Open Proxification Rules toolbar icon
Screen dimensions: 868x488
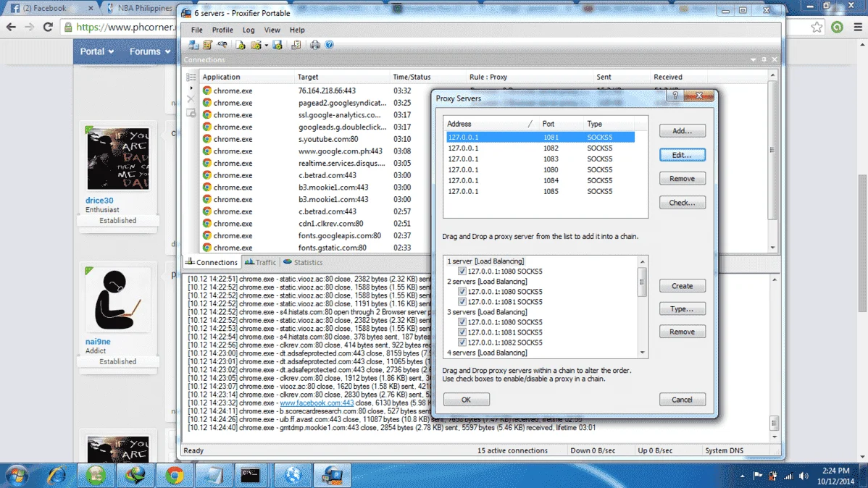tap(208, 45)
